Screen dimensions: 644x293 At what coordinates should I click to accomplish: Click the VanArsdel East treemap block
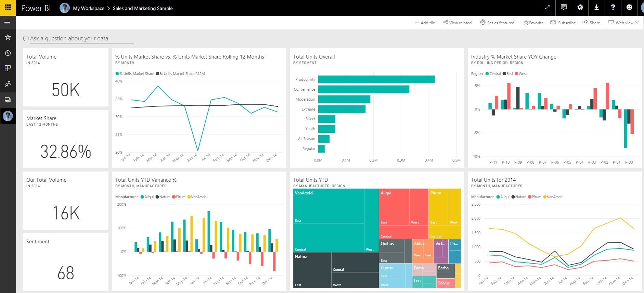[x=329, y=206]
